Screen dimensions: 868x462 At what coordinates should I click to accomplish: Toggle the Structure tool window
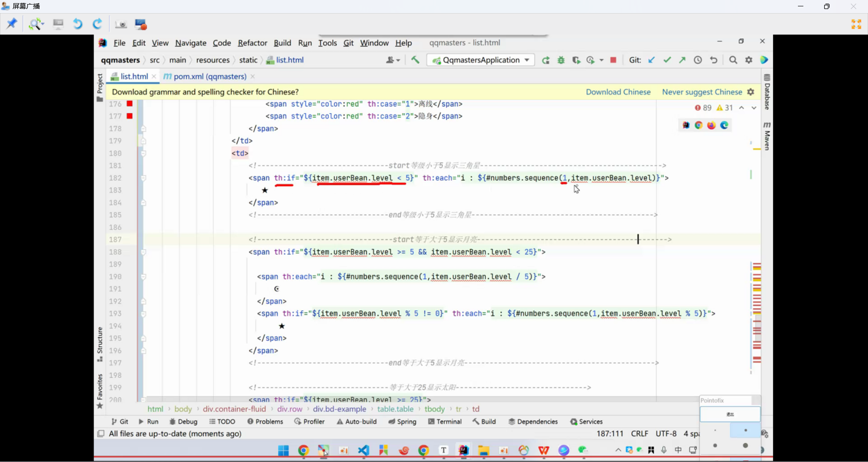(x=100, y=344)
